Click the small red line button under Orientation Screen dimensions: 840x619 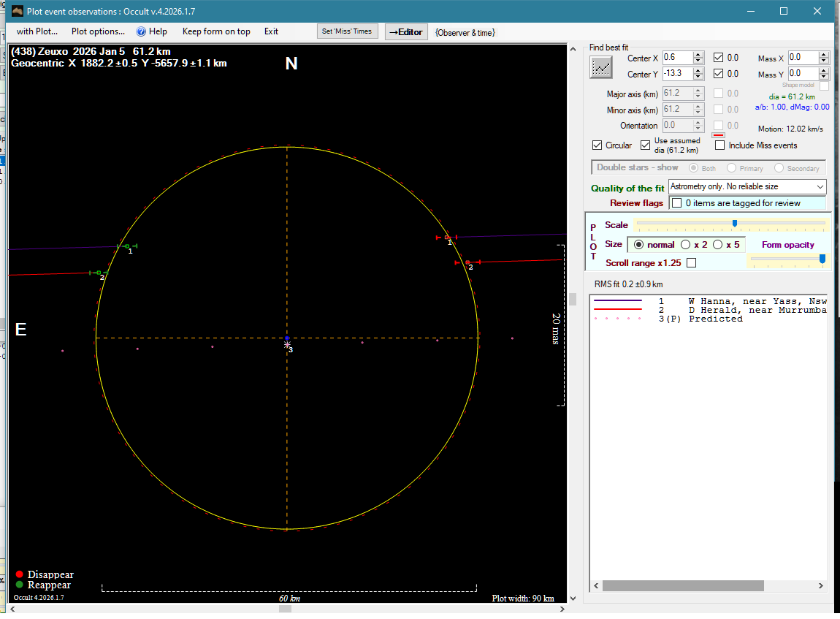(717, 134)
